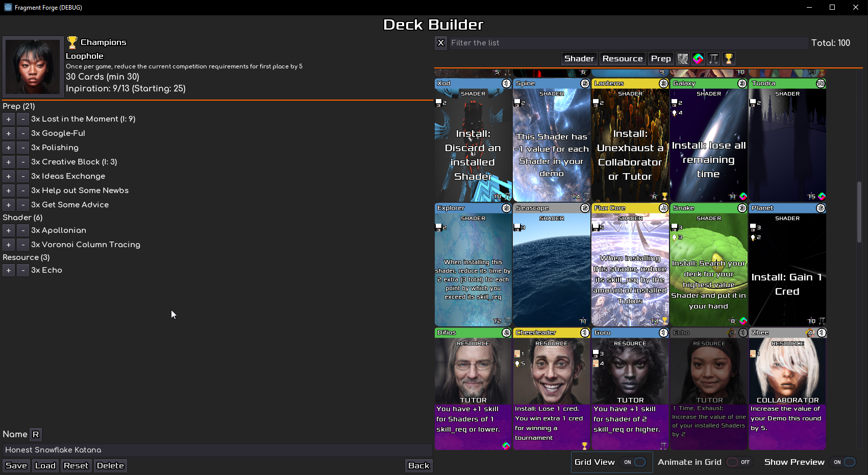Remove one Polishing card
868x475 pixels.
coord(23,148)
